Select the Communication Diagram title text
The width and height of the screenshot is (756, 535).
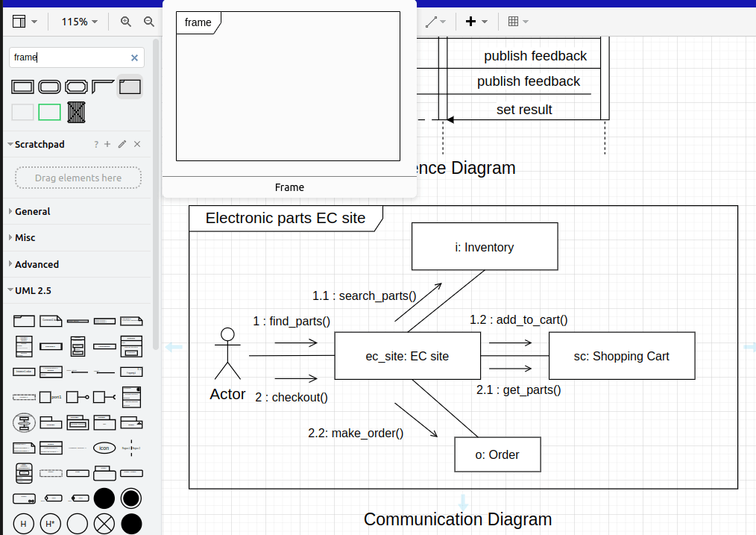(458, 519)
